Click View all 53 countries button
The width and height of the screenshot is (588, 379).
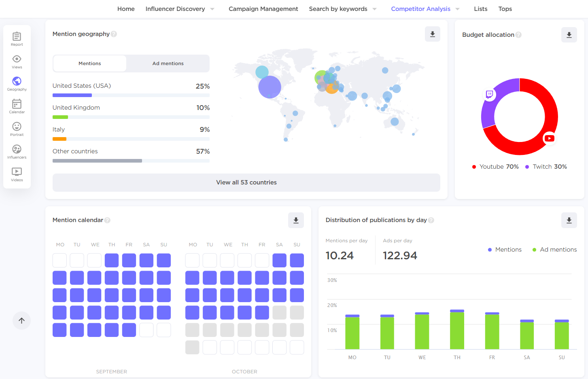[x=246, y=182]
